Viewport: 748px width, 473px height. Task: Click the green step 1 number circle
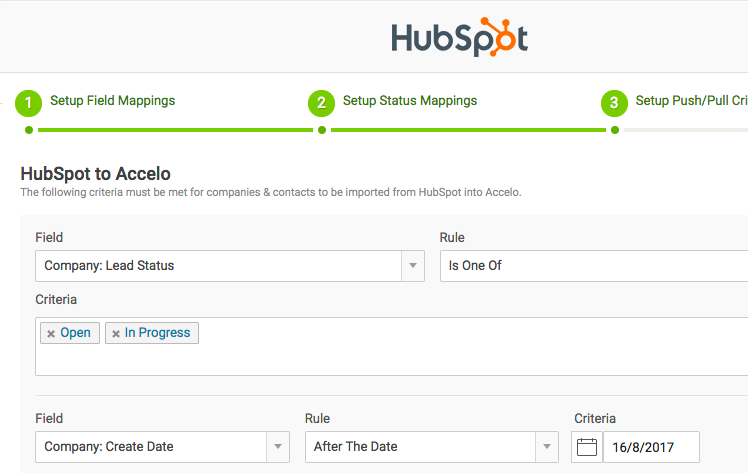click(x=29, y=102)
